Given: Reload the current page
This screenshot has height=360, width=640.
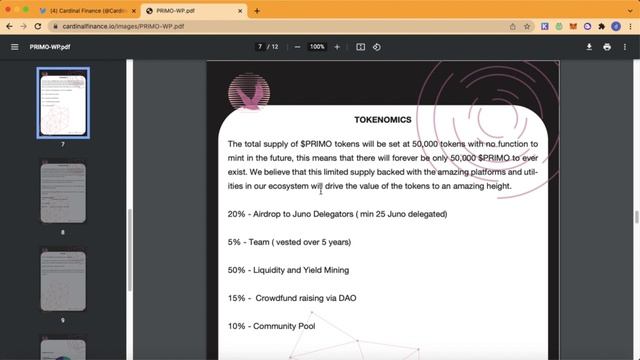Looking at the screenshot, I should pyautogui.click(x=38, y=26).
